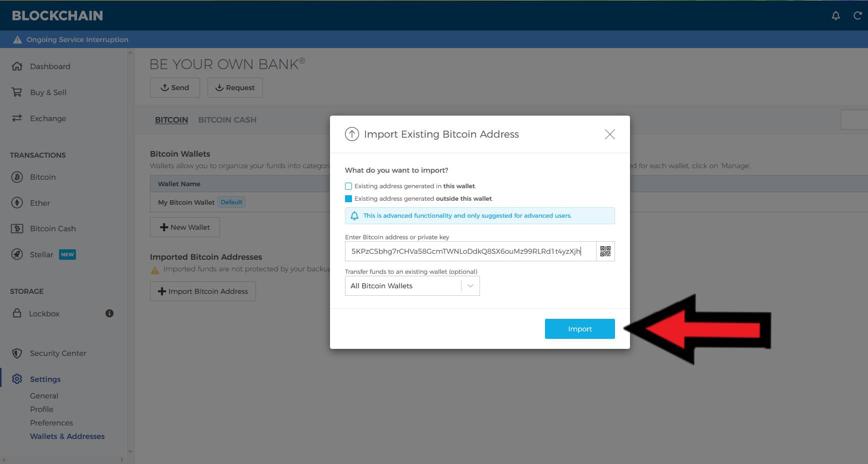868x464 pixels.
Task: Go to Exchange in sidebar
Action: pyautogui.click(x=48, y=118)
